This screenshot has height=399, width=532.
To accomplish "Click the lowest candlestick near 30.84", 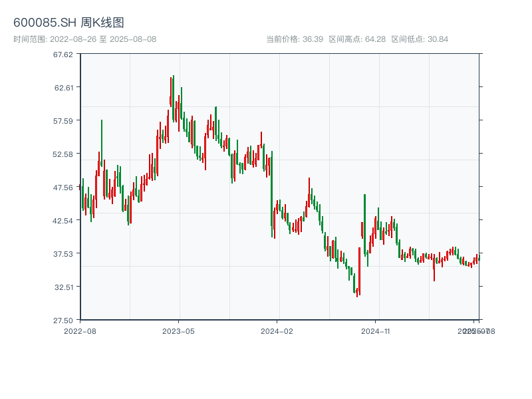I will point(357,291).
